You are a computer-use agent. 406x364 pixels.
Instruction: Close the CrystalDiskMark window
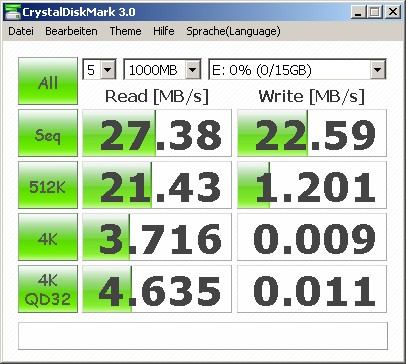393,12
